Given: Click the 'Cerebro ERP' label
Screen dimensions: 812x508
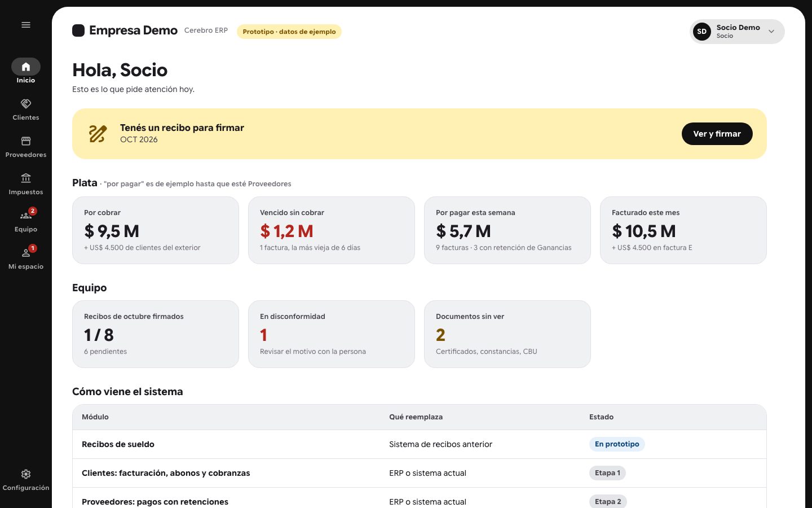Looking at the screenshot, I should 206,30.
